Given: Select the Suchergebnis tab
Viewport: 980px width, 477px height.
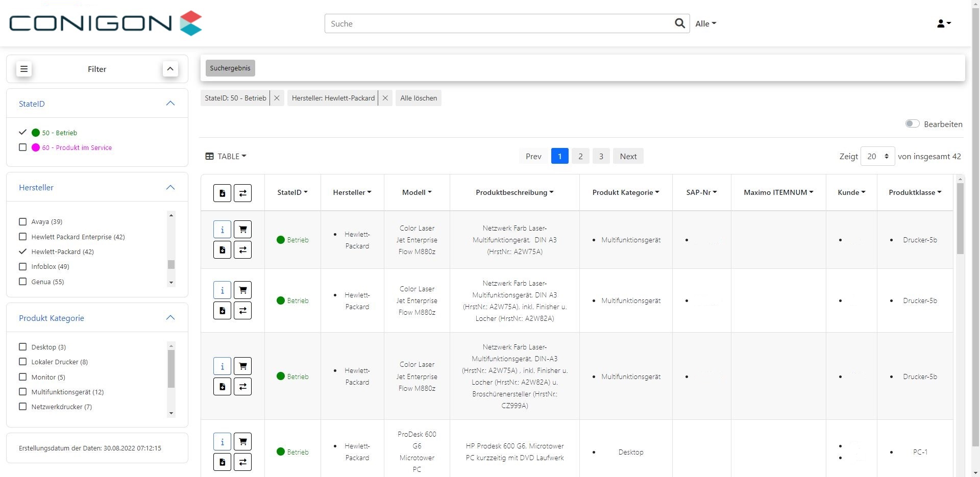Looking at the screenshot, I should 230,68.
